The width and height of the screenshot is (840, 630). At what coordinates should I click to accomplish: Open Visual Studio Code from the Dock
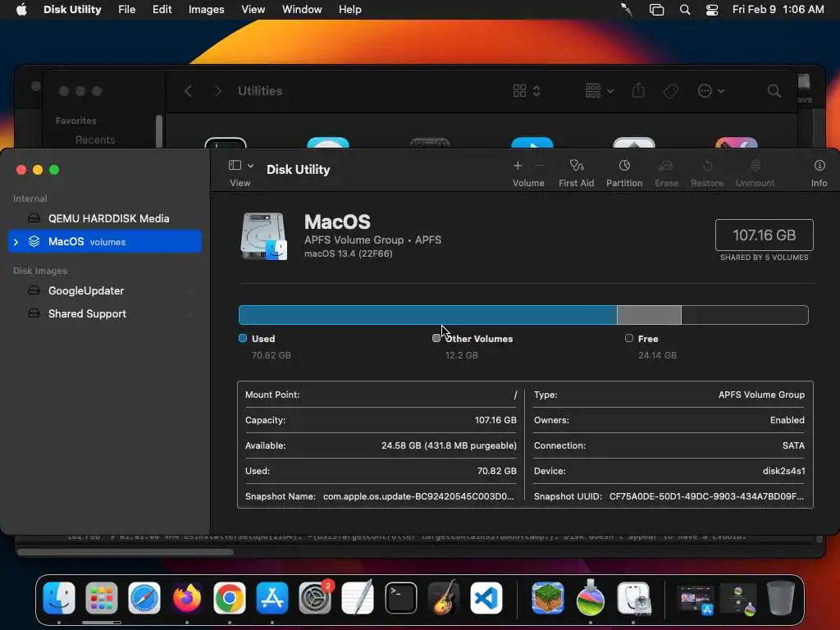click(x=486, y=597)
